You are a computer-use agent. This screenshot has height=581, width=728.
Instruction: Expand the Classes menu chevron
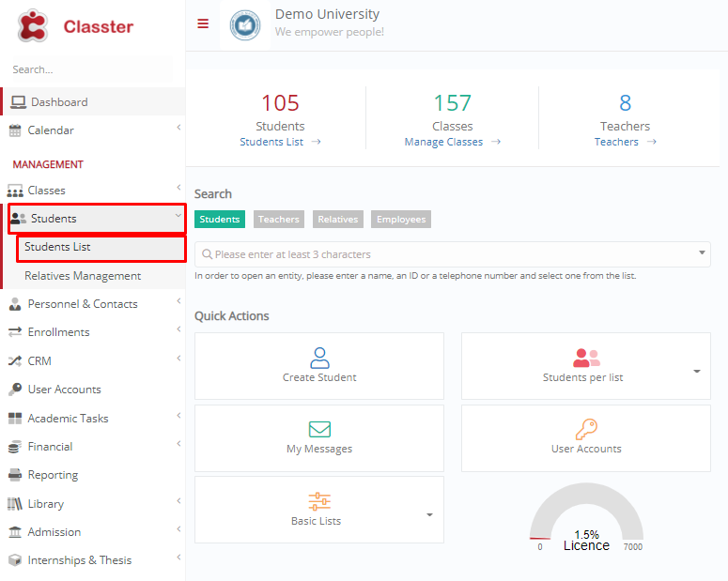[178, 188]
